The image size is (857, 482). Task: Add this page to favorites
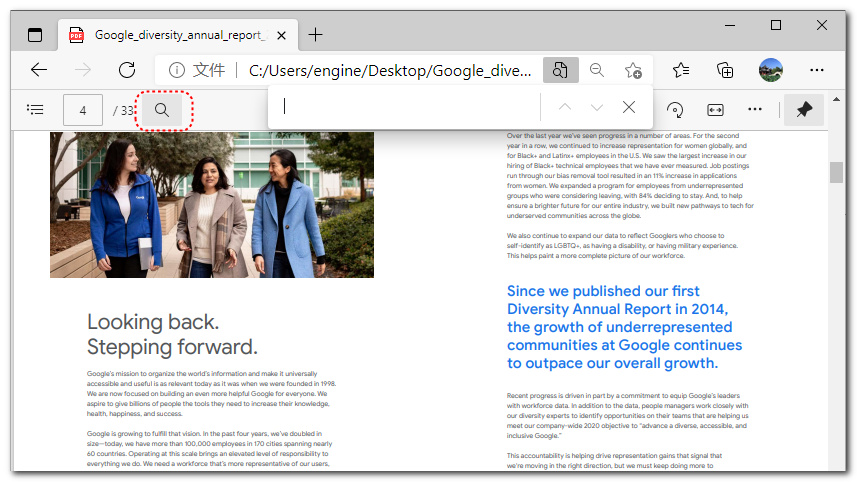[633, 70]
